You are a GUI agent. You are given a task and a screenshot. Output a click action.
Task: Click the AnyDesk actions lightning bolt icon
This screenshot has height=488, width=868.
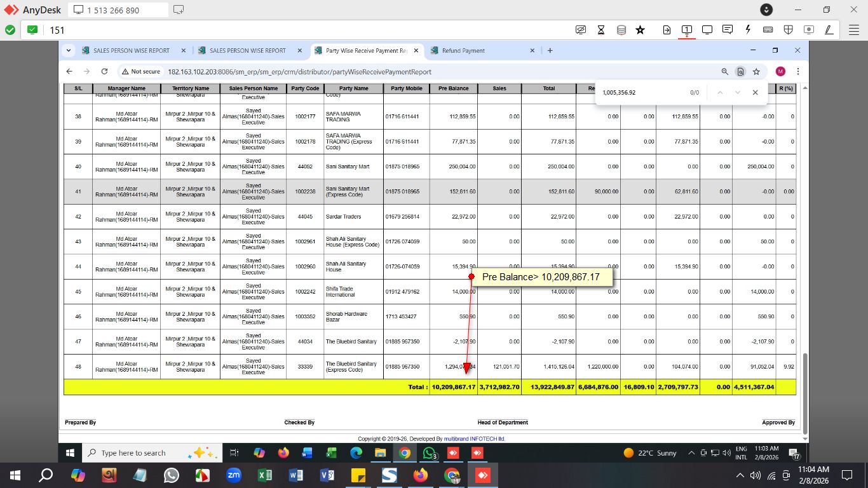[748, 30]
